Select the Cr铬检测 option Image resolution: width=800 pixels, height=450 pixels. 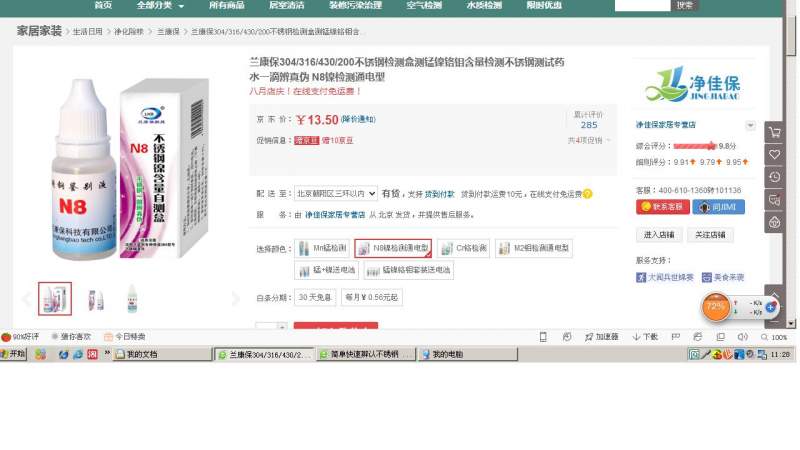(x=464, y=248)
